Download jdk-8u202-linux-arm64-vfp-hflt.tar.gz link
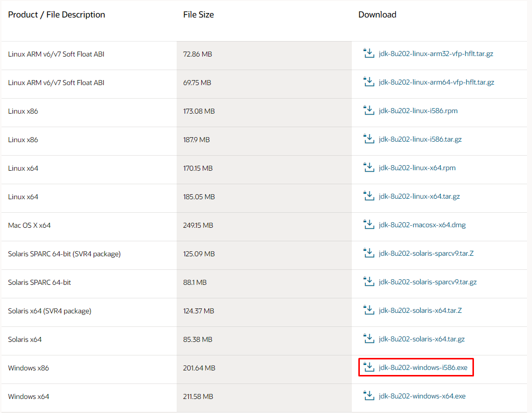This screenshot has height=413, width=532. 436,82
